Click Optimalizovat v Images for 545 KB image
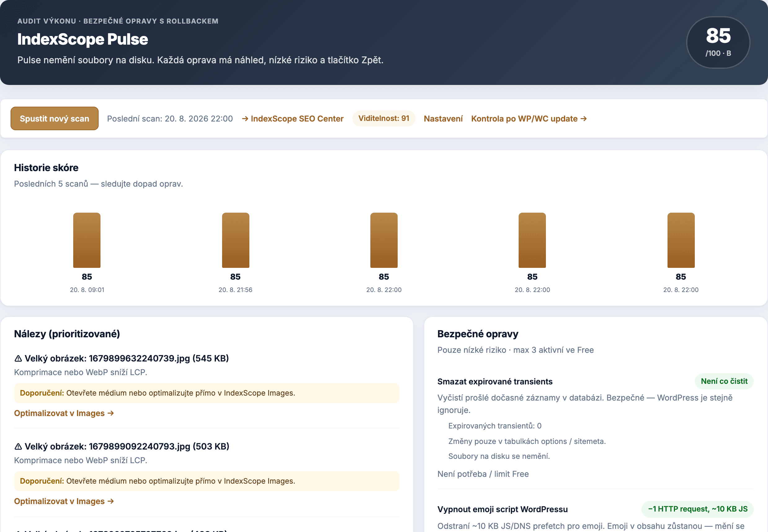This screenshot has height=532, width=768. click(x=64, y=413)
